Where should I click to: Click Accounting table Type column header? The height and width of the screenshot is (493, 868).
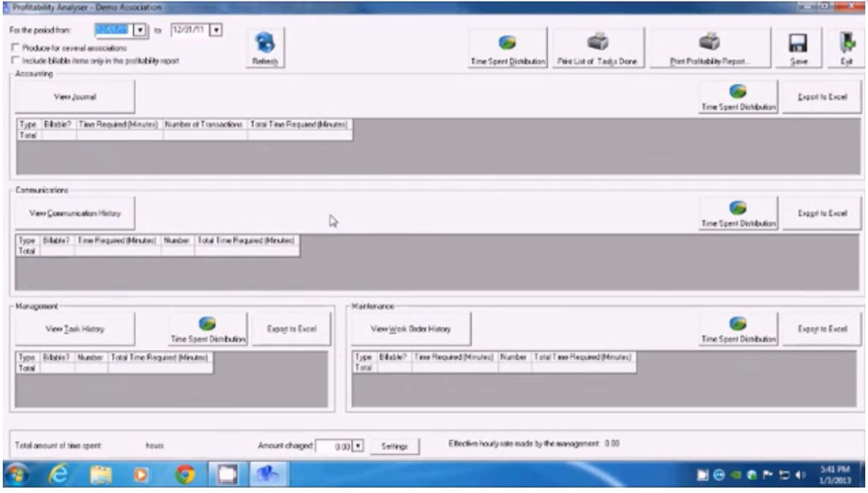[x=28, y=124]
